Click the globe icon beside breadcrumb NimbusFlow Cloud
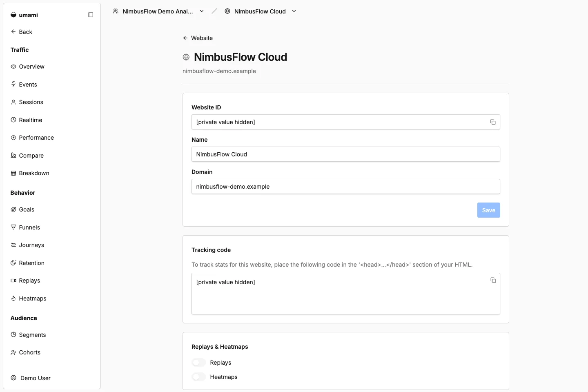 click(x=227, y=11)
